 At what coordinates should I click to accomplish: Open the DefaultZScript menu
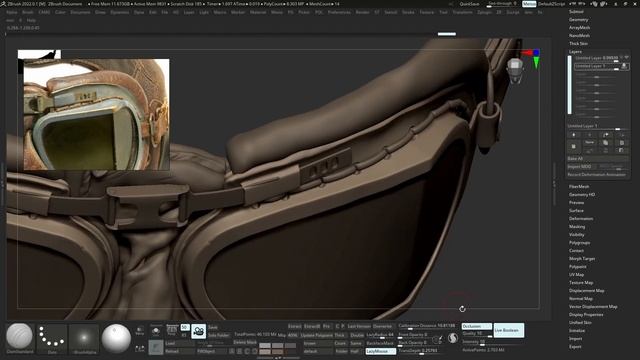551,4
